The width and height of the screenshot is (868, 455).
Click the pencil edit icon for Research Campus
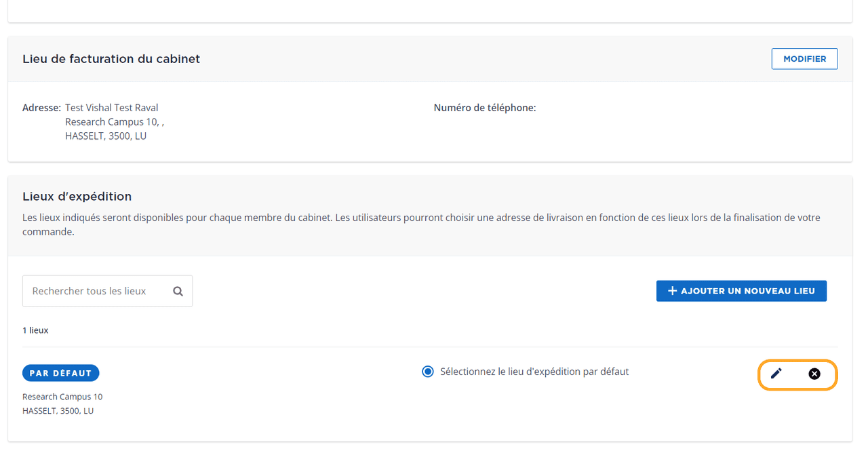point(776,374)
